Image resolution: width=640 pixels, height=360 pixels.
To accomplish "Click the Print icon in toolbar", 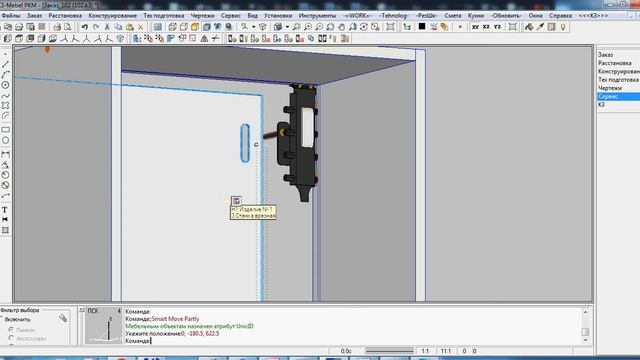I will point(57,27).
